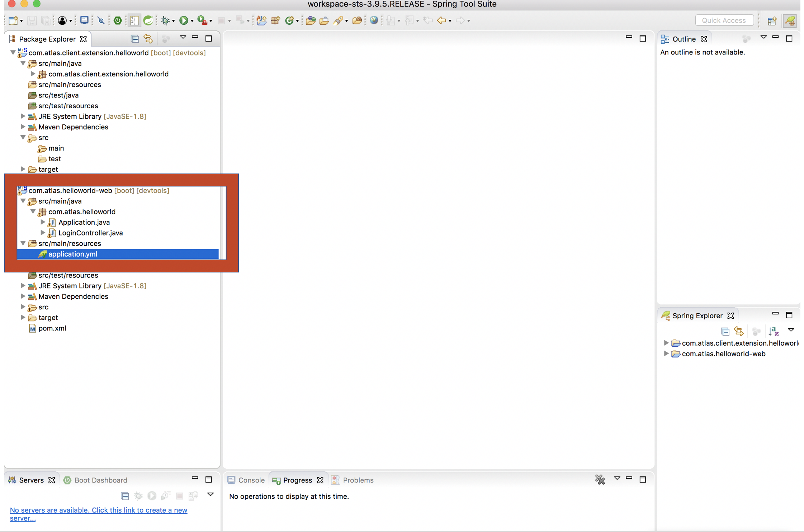
Task: Close the Progress view tab
Action: 320,480
